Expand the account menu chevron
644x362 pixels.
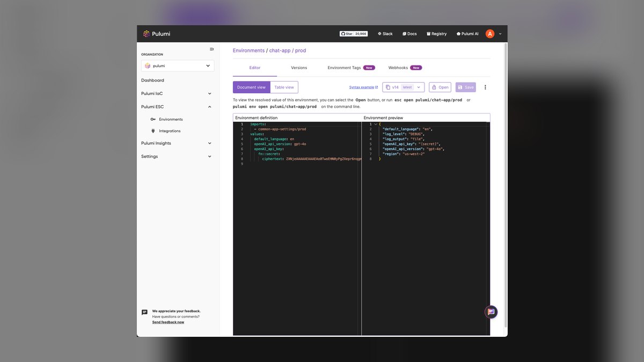(500, 34)
